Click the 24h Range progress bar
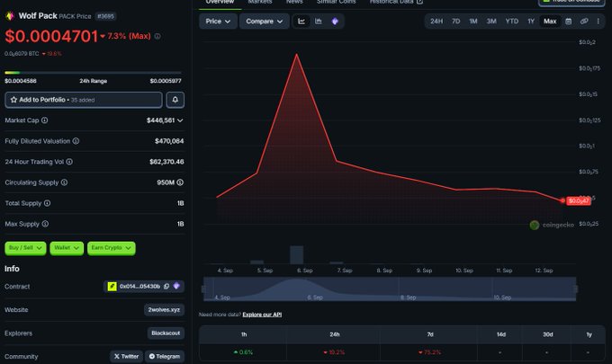This screenshot has height=364, width=612. tap(93, 73)
